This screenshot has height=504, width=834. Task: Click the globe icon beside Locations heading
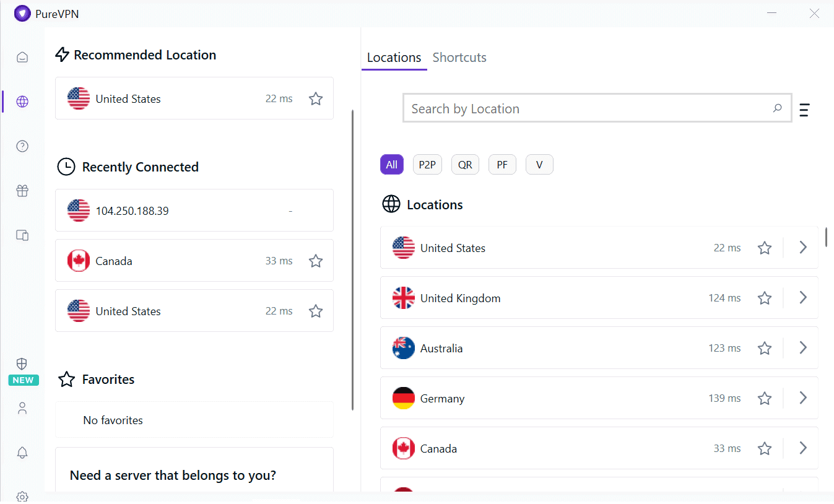(391, 204)
